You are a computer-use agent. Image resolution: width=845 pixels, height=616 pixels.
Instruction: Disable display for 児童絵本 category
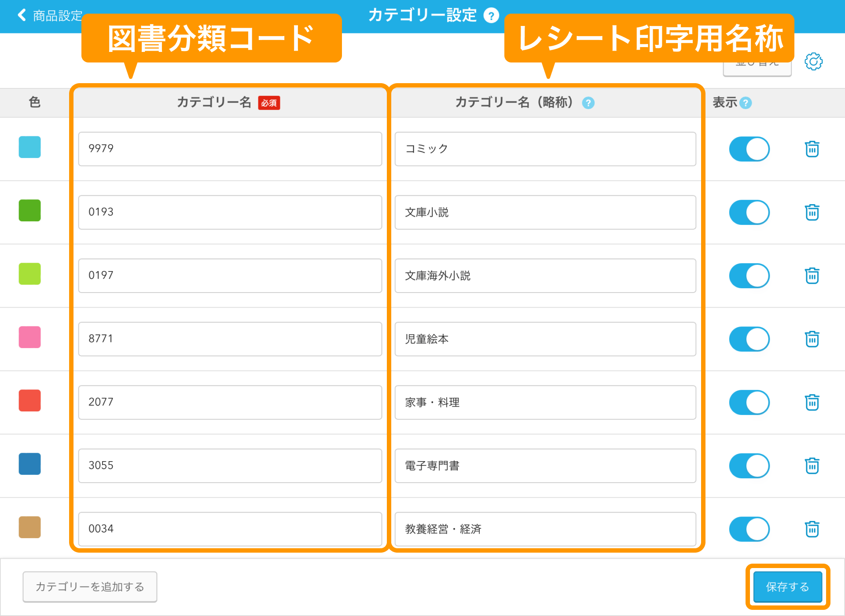point(749,339)
